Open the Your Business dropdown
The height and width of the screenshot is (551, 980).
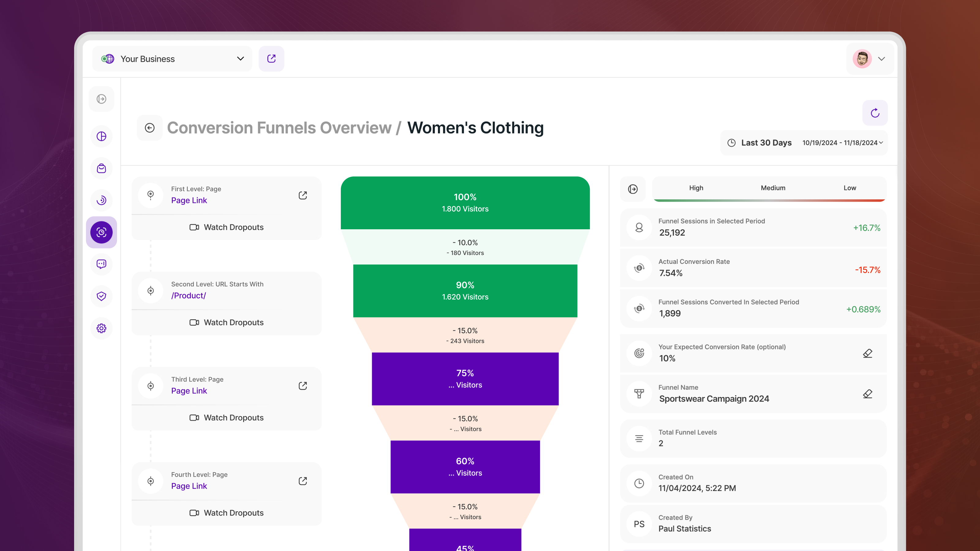tap(172, 58)
